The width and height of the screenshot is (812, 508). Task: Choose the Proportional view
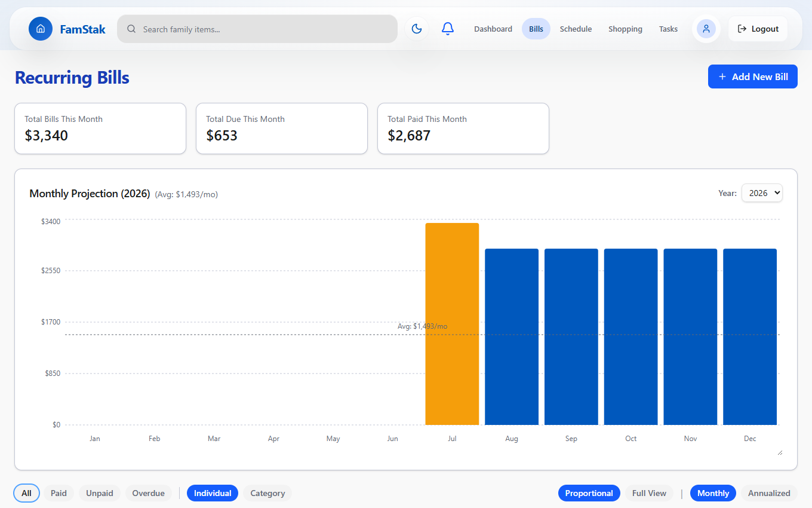(589, 493)
